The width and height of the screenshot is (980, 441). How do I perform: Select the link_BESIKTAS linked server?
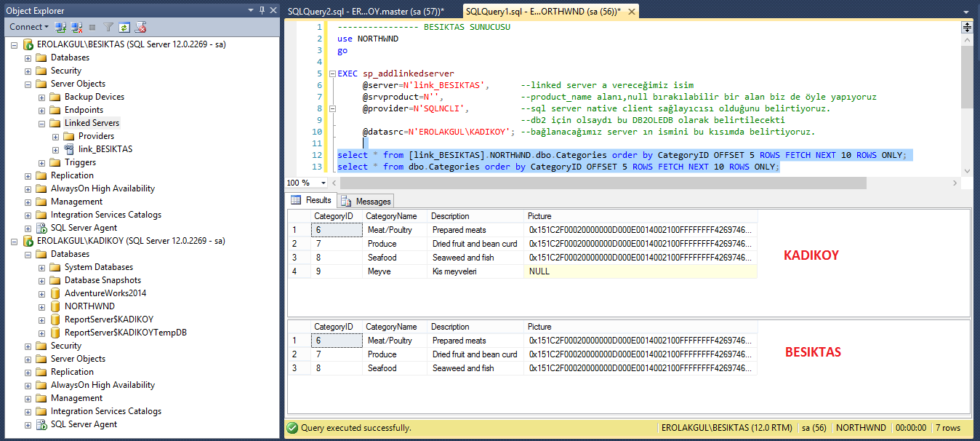tap(105, 149)
